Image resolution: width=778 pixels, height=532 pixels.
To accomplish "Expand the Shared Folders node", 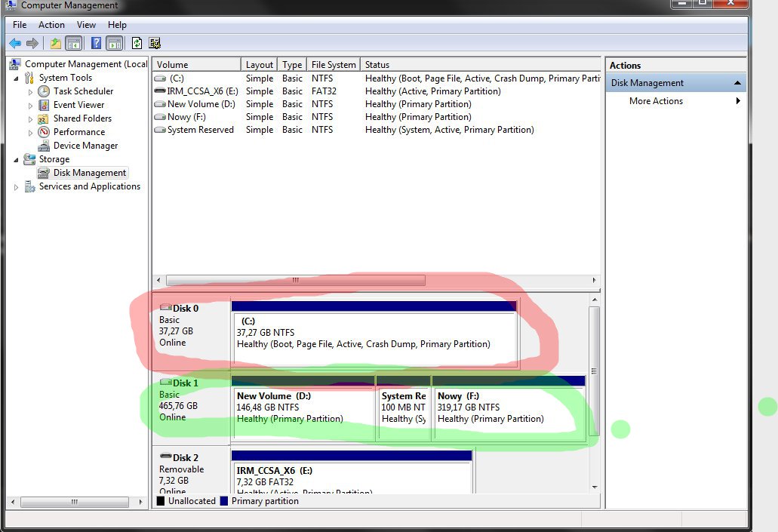I will pos(31,119).
